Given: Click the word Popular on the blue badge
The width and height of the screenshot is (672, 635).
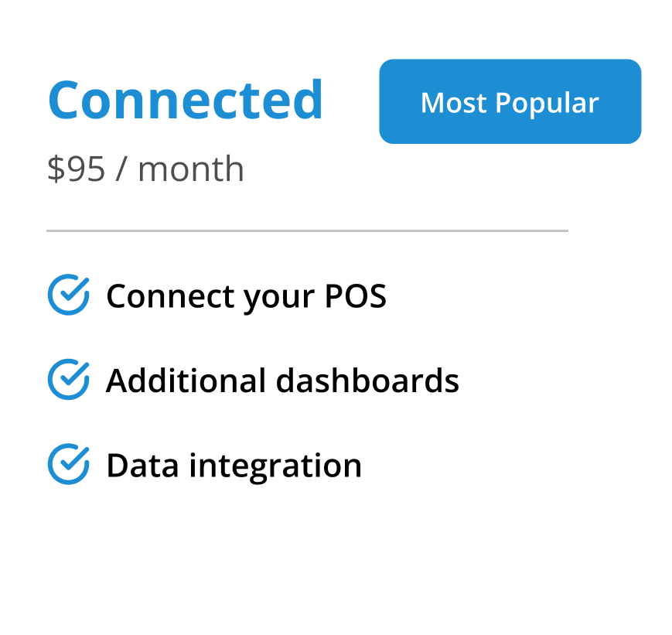Looking at the screenshot, I should click(547, 103).
